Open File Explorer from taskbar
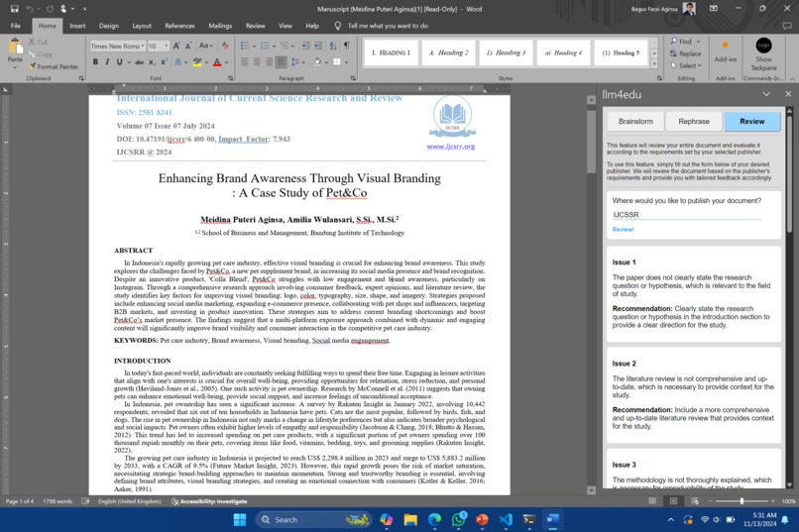The width and height of the screenshot is (799, 532). pyautogui.click(x=410, y=520)
